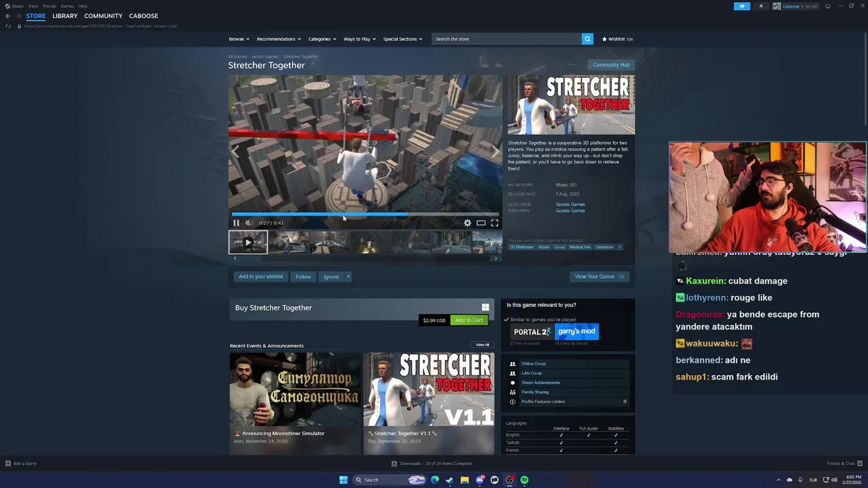Click View Your Queue
Viewport: 868px width, 488px height.
[x=600, y=277]
